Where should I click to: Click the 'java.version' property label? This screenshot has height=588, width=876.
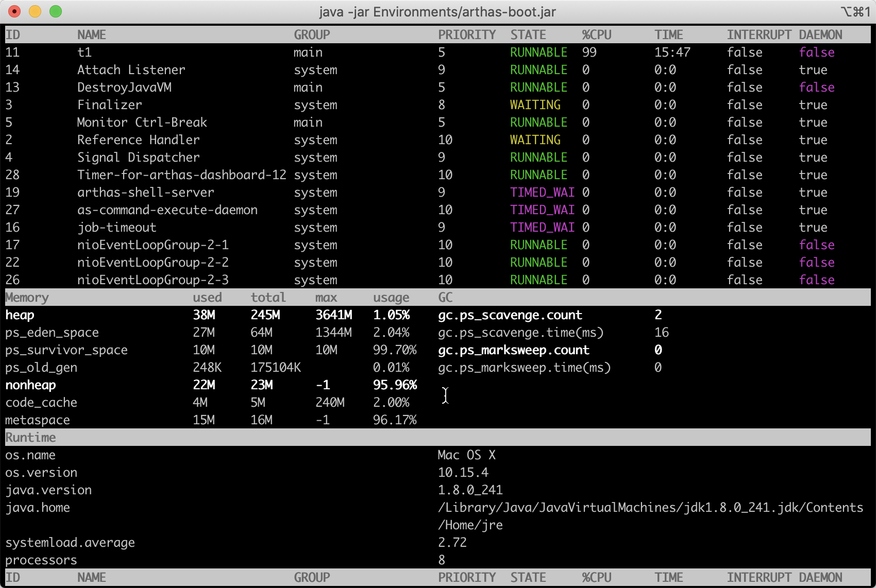tap(48, 490)
